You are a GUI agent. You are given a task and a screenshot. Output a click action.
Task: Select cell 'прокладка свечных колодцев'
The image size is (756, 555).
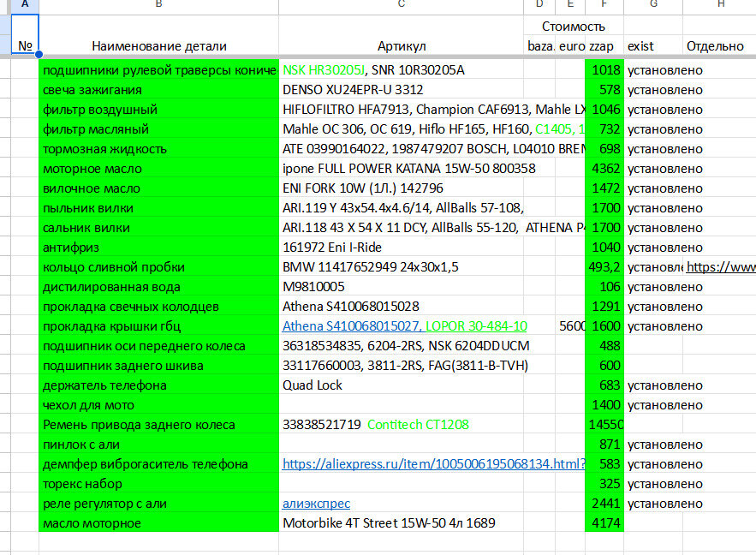point(158,307)
